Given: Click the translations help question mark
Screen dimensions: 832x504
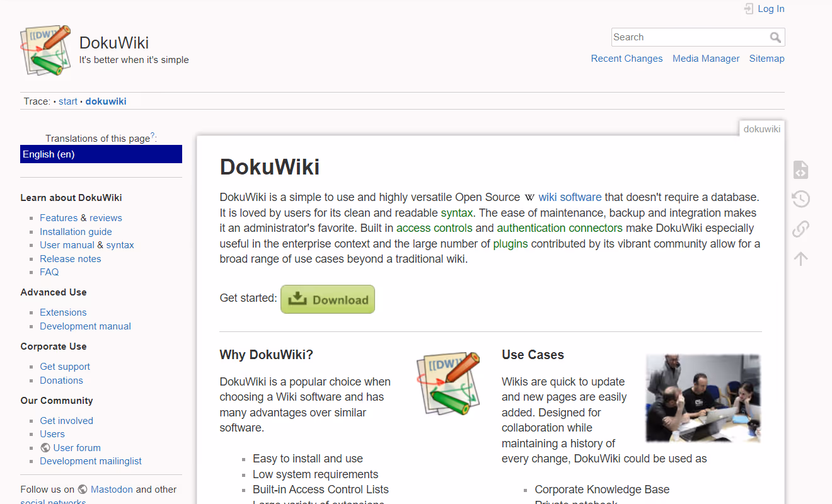Looking at the screenshot, I should pyautogui.click(x=153, y=135).
